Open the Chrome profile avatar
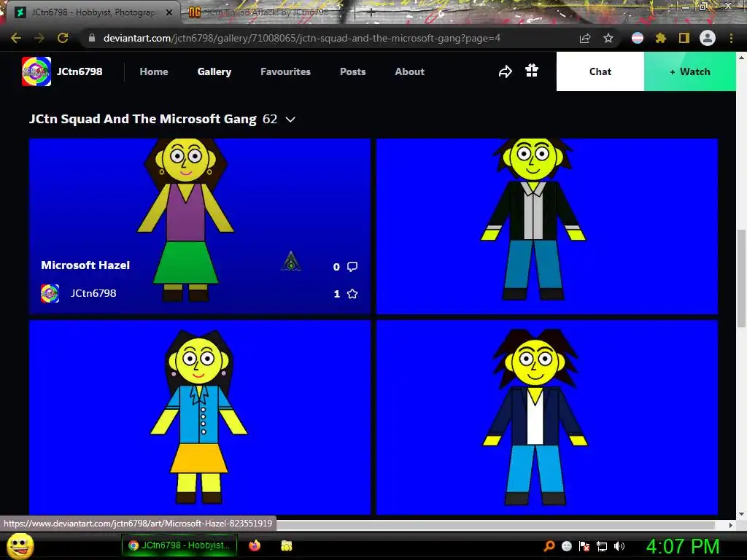The image size is (747, 560). pos(708,38)
